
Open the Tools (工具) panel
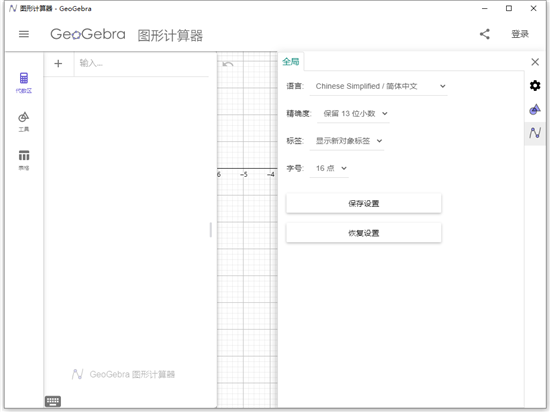click(24, 122)
